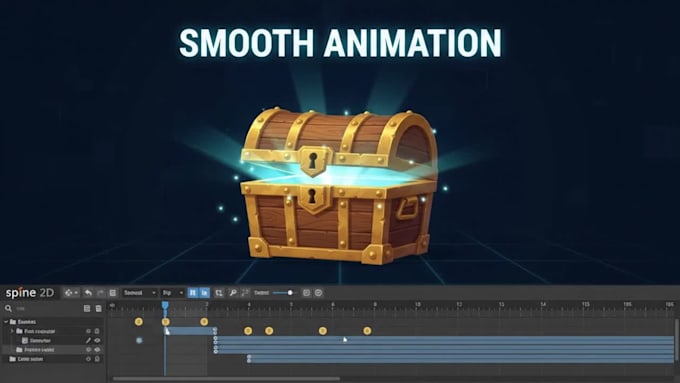Click the lock icon on the bottom tree row
The width and height of the screenshot is (680, 383).
pyautogui.click(x=97, y=359)
